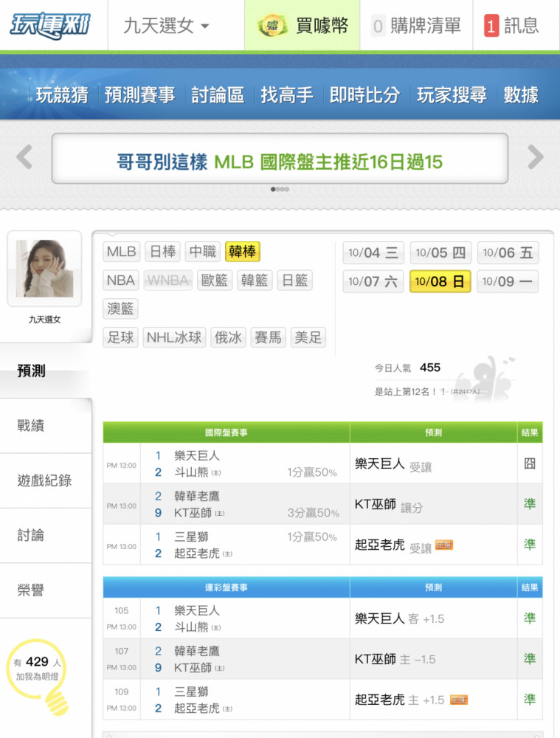This screenshot has height=738, width=560.
Task: Click the 玩運彩 site logo
Action: tap(50, 25)
